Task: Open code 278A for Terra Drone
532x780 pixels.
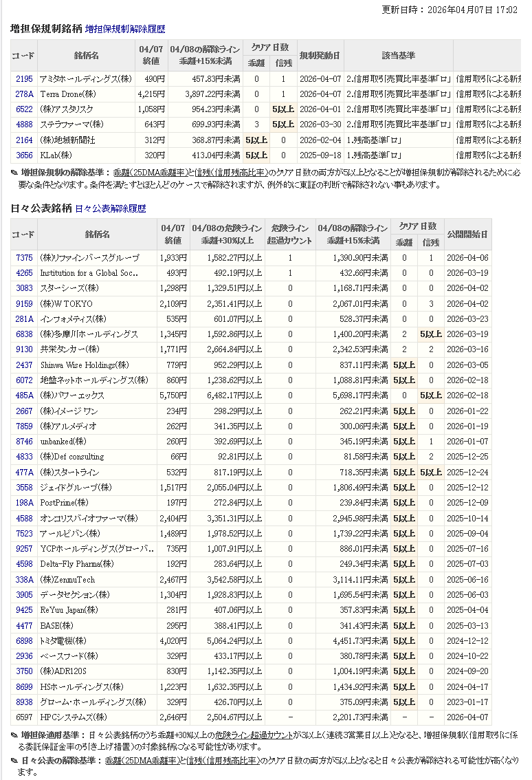Action: (24, 94)
